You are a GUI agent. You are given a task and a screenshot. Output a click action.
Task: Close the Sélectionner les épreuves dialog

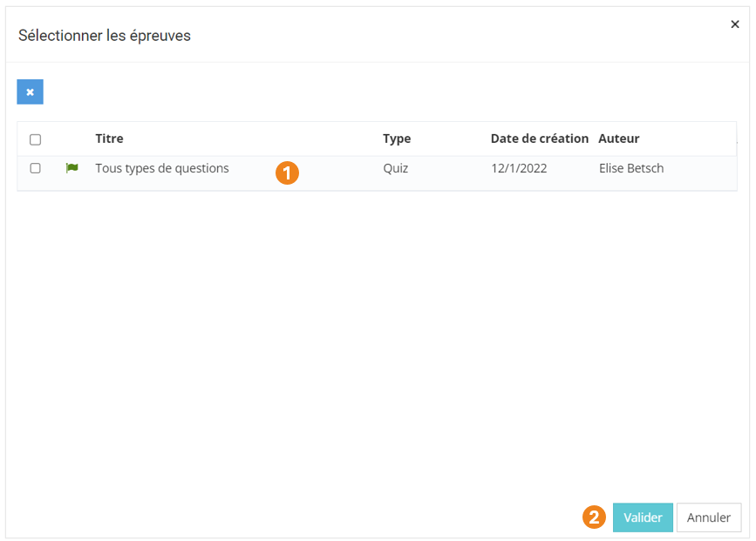pos(734,24)
